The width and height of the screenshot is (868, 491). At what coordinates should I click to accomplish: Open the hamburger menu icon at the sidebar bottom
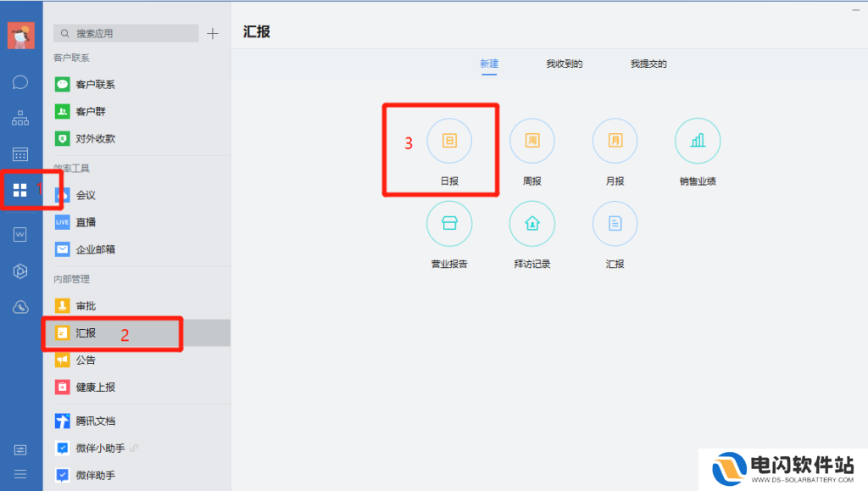pos(20,474)
